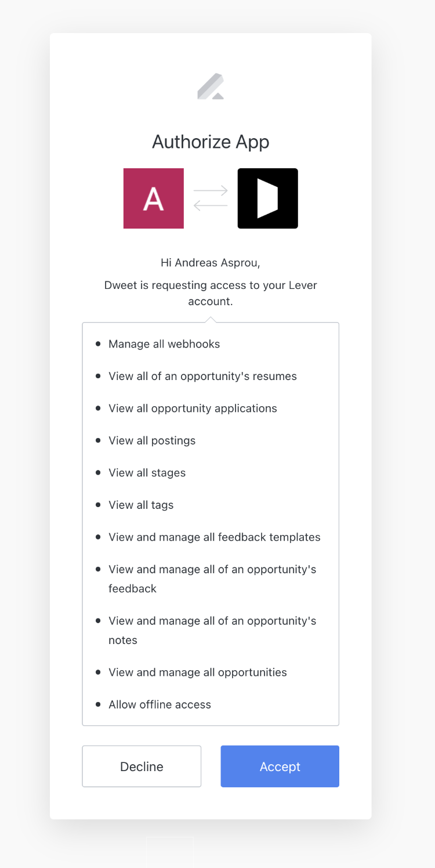Decline the authorization request
The height and width of the screenshot is (868, 435).
(141, 766)
